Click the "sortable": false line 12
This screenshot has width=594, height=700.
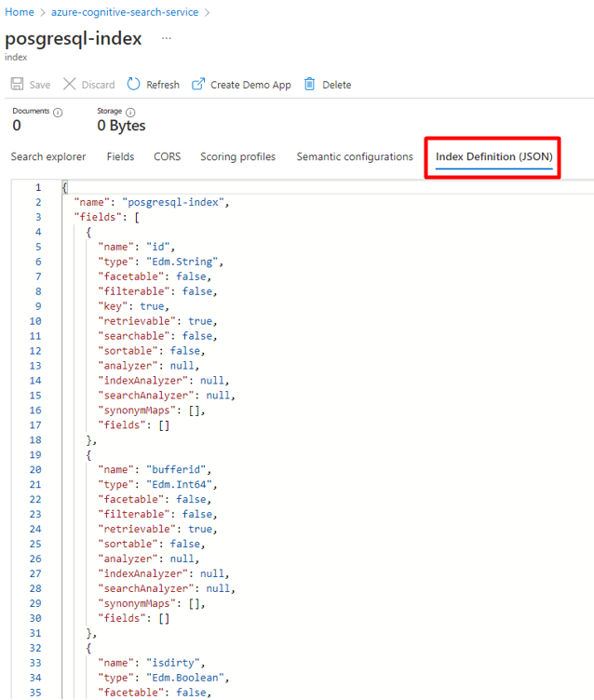click(152, 351)
